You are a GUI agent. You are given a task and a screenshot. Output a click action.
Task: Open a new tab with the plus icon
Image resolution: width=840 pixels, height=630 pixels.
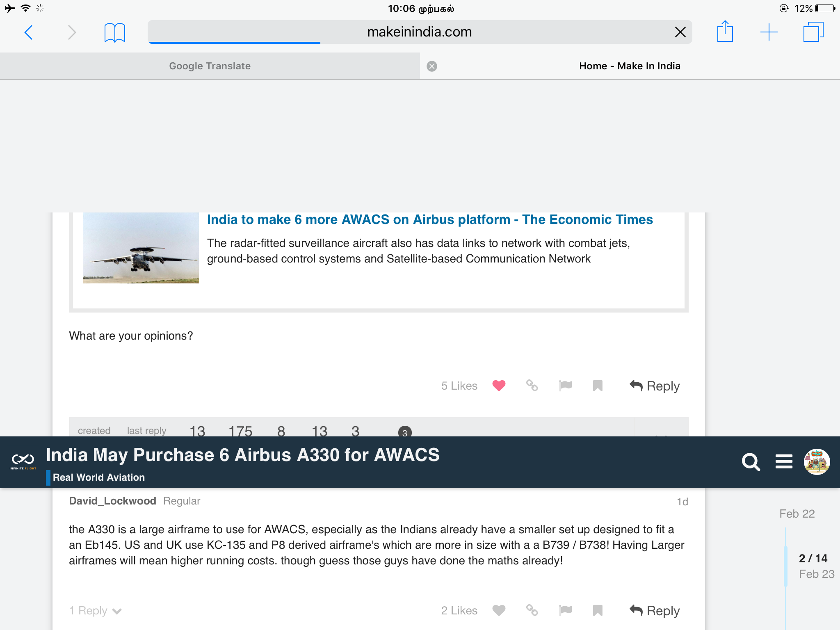[769, 32]
